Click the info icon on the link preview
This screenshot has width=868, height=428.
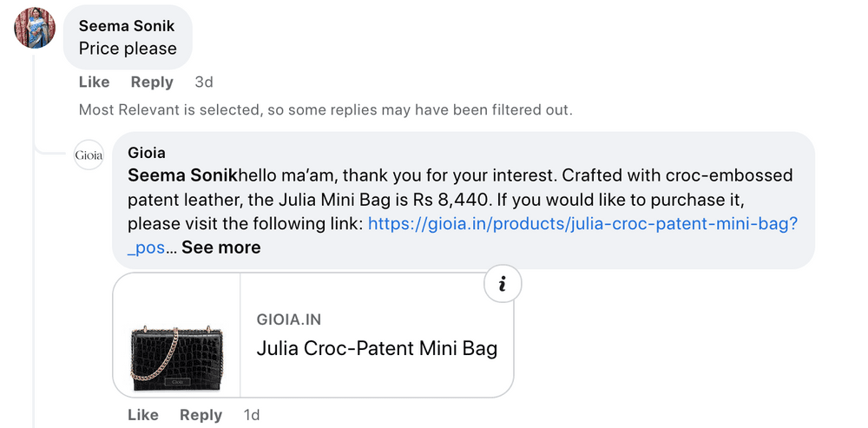point(503,283)
